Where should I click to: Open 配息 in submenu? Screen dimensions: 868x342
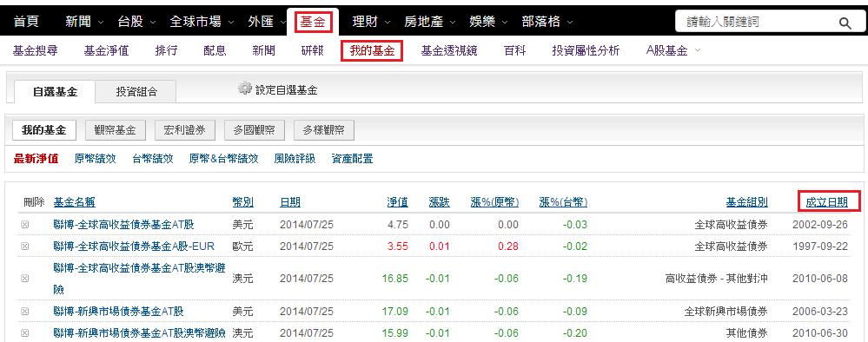tap(215, 51)
